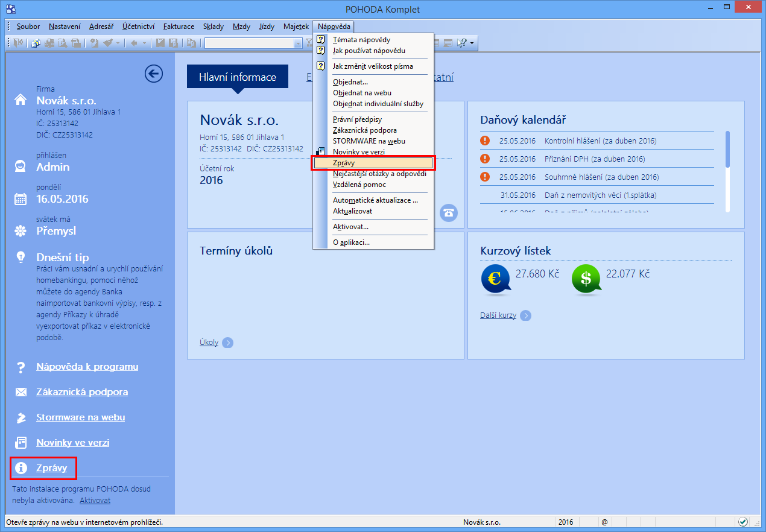Open the Zákaznická podpora sidebar link
Viewport: 766px width, 532px height.
(x=82, y=392)
